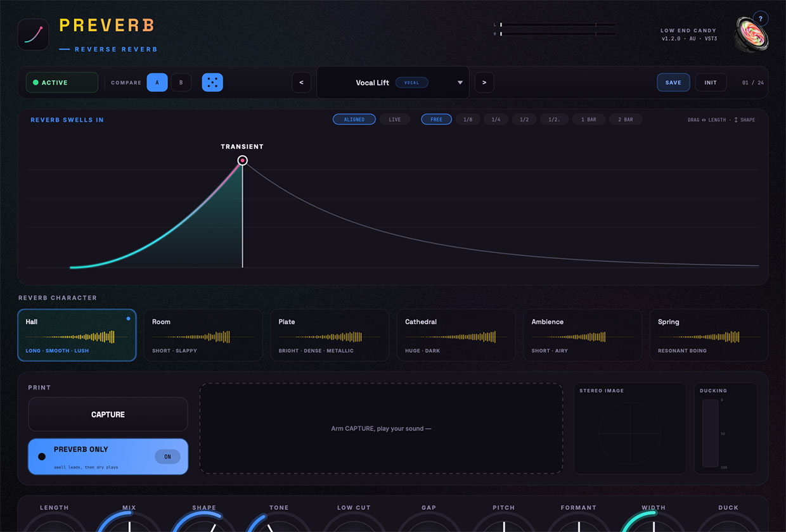Viewport: 786px width, 532px height.
Task: Click the TONE knob
Action: pos(279,522)
